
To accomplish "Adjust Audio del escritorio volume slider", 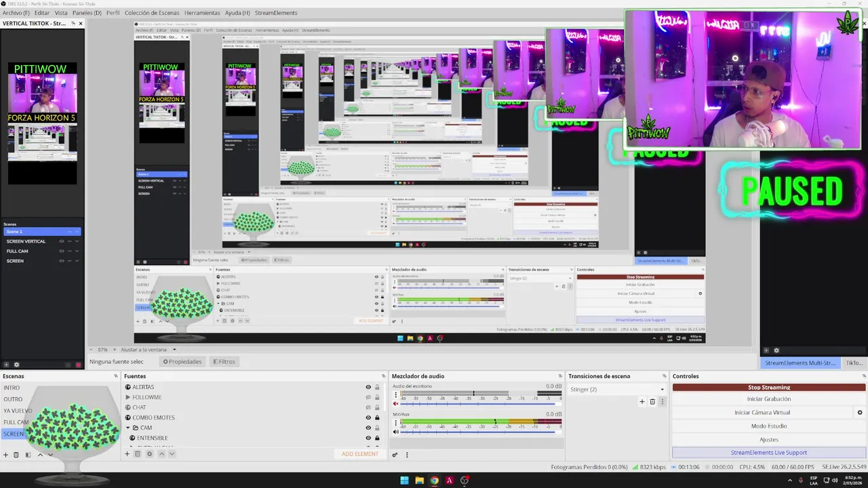I will point(481,403).
